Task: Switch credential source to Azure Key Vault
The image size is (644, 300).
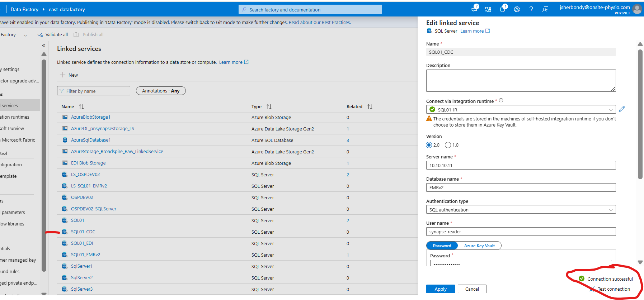Action: 479,246
